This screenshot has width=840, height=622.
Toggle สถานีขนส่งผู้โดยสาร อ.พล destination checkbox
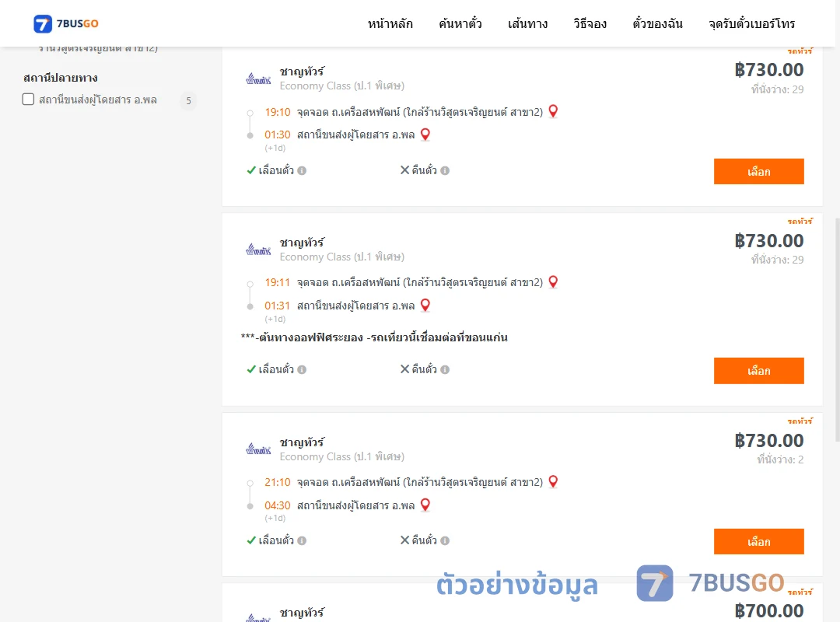(x=29, y=99)
